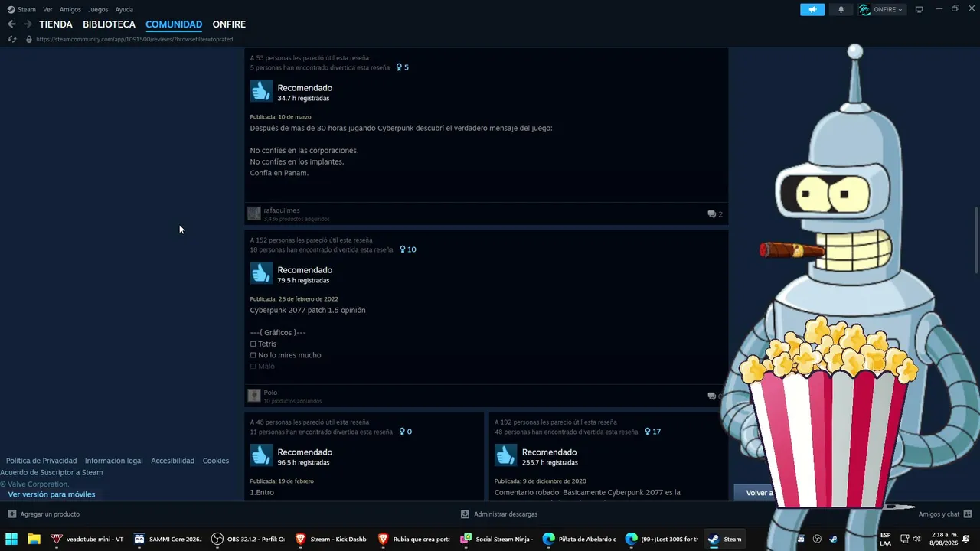The width and height of the screenshot is (980, 551).
Task: Open the Amigos menu
Action: (70, 9)
